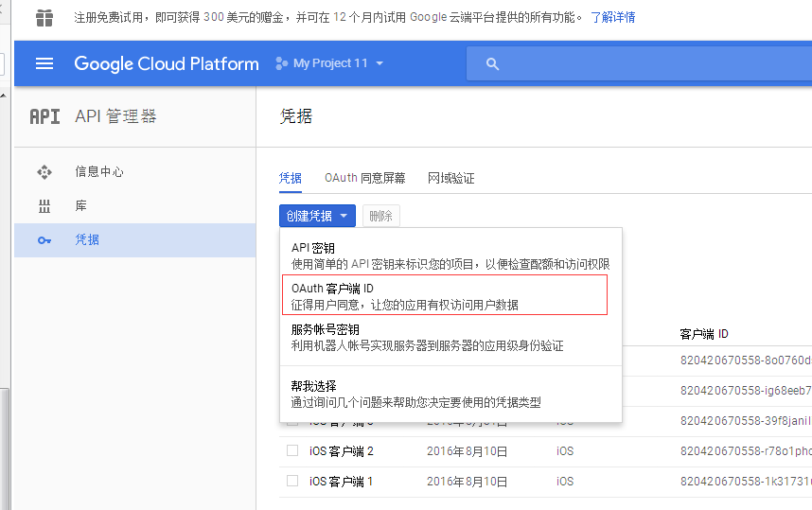Image resolution: width=812 pixels, height=510 pixels.
Task: Select 库 in the sidebar
Action: (x=135, y=206)
